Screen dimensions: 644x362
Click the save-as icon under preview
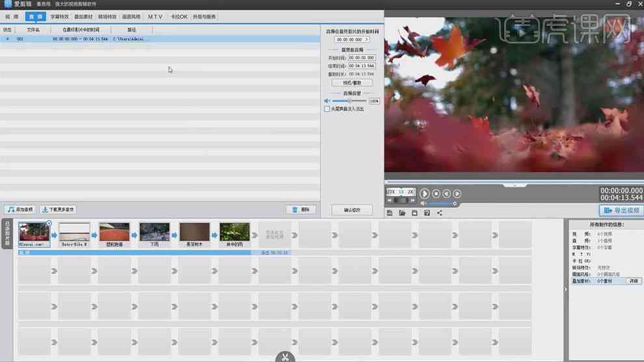click(x=427, y=213)
